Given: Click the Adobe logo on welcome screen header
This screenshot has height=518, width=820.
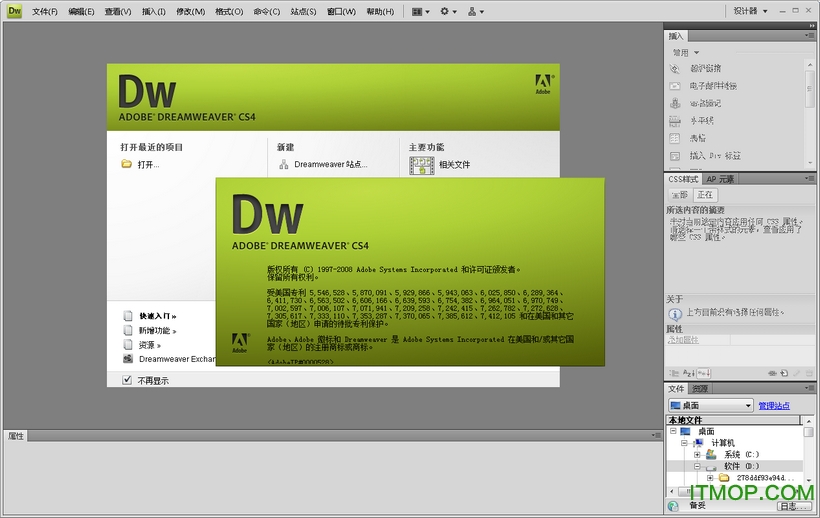Looking at the screenshot, I should click(543, 84).
